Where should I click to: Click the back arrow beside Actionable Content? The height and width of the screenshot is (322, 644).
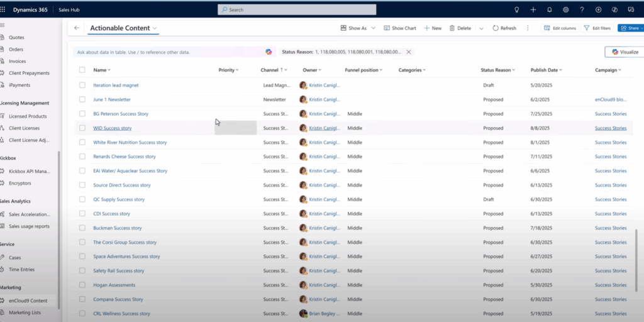76,28
